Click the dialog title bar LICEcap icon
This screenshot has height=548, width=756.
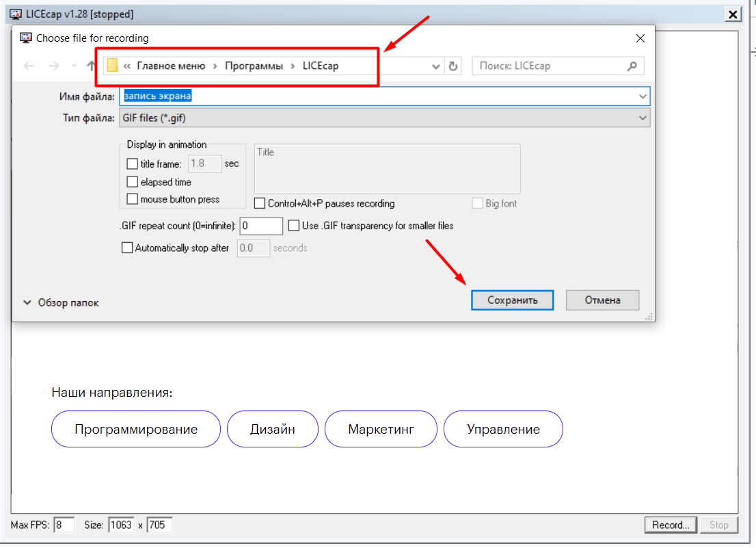[x=25, y=38]
